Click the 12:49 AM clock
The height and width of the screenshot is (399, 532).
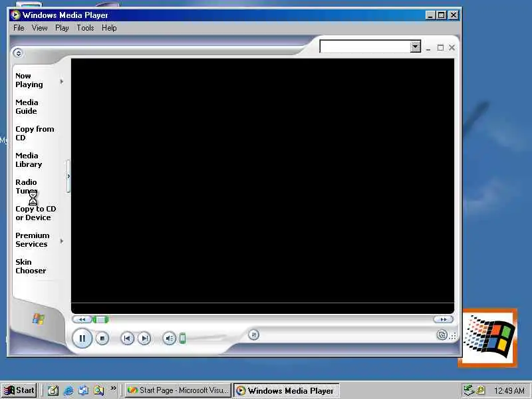pos(509,390)
